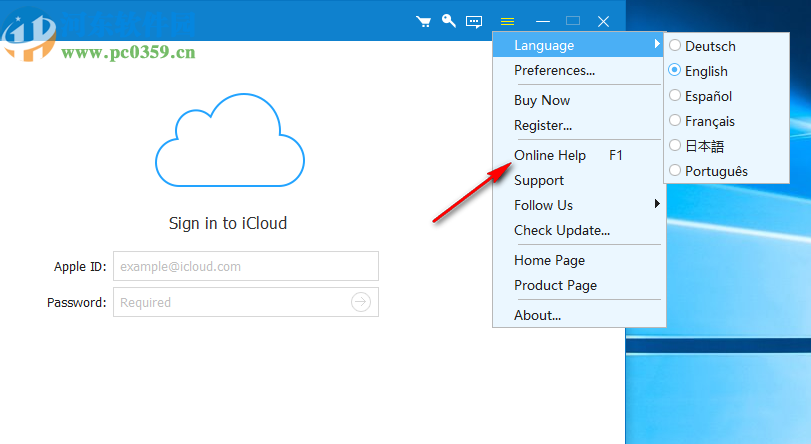811x444 pixels.
Task: Select the Português language option
Action: [715, 171]
